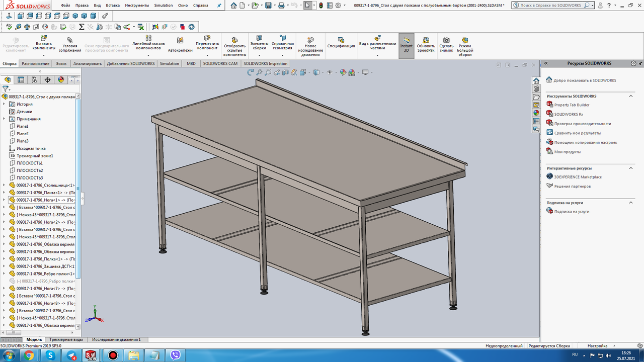Switch to the SOLIDWORKS CAM tab
Image resolution: width=644 pixels, height=362 pixels.
point(220,63)
